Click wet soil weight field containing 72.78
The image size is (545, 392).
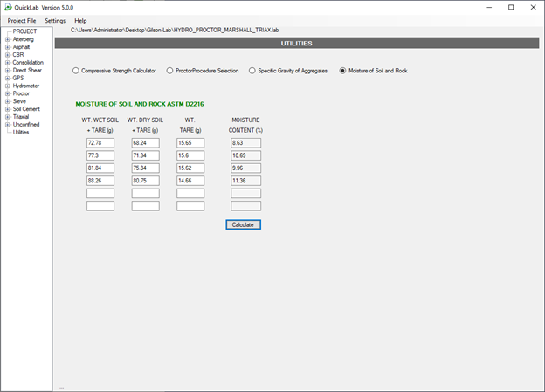100,142
